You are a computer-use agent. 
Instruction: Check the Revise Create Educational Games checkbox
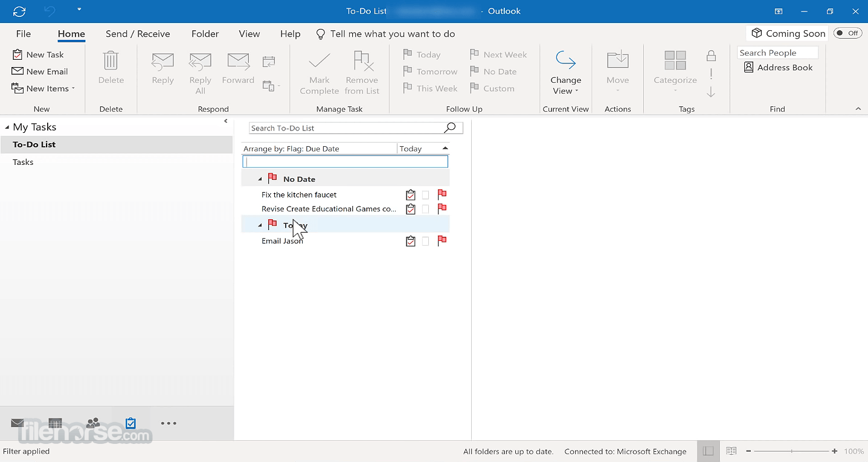click(x=425, y=209)
